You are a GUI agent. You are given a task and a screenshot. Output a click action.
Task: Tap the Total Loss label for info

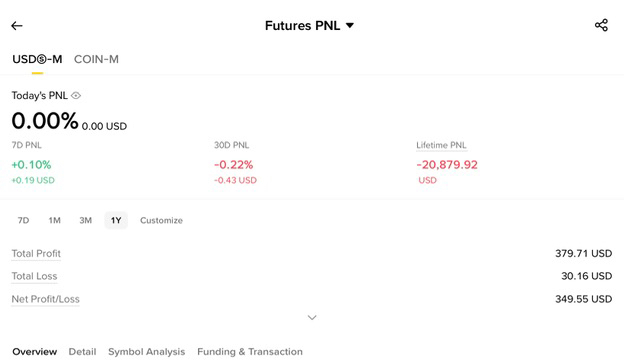[34, 276]
